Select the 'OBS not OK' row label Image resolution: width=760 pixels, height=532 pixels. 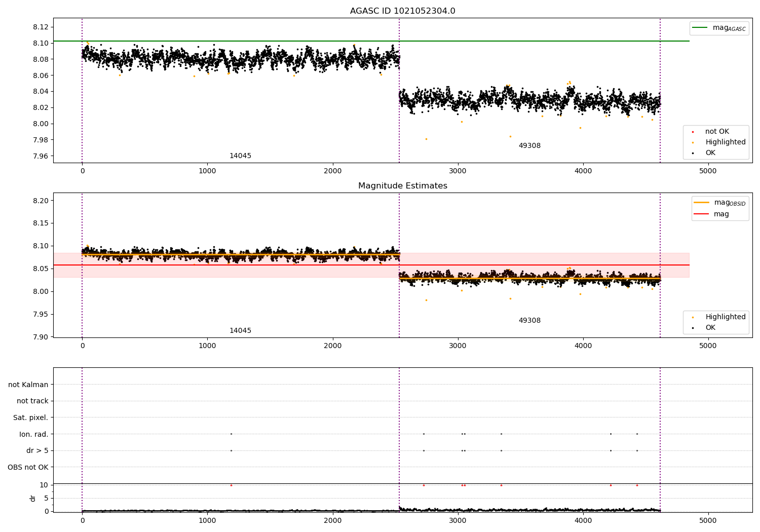pyautogui.click(x=28, y=467)
